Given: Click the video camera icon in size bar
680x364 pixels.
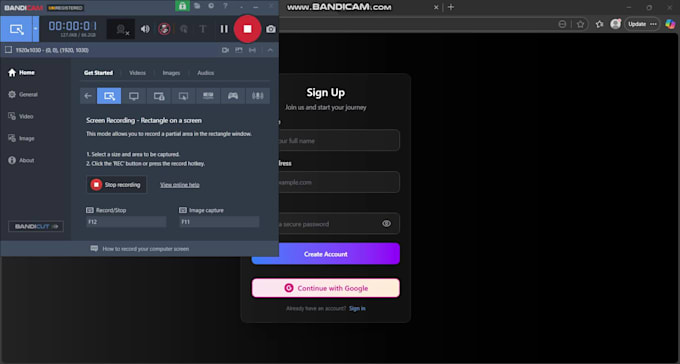Looking at the screenshot, I should coord(225,50).
